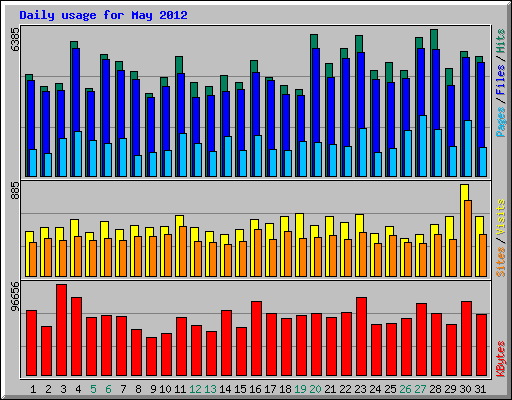Select the tallest red KBytes bar on day 3

(62, 330)
